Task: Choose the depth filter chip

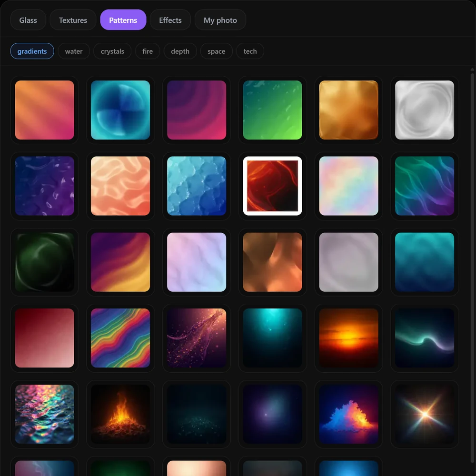Action: 180,51
